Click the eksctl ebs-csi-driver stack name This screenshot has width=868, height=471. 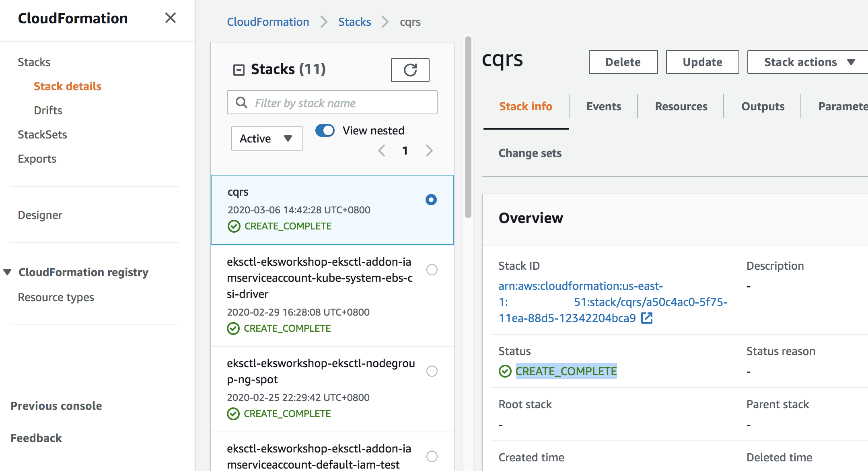[320, 278]
